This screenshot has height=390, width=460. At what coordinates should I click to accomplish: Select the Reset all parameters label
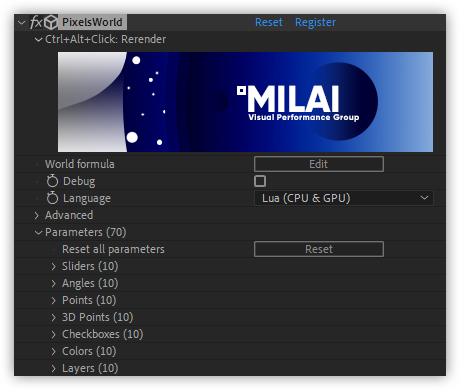point(113,249)
